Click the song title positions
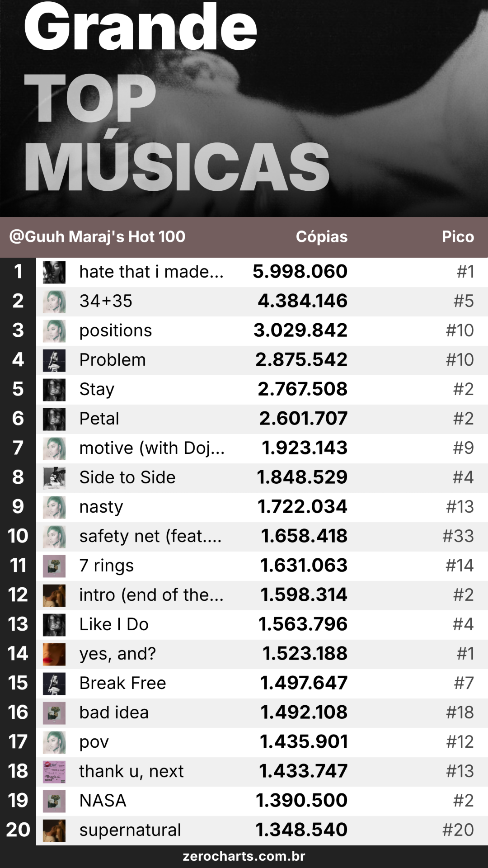Viewport: 488px width, 868px height. tap(116, 331)
